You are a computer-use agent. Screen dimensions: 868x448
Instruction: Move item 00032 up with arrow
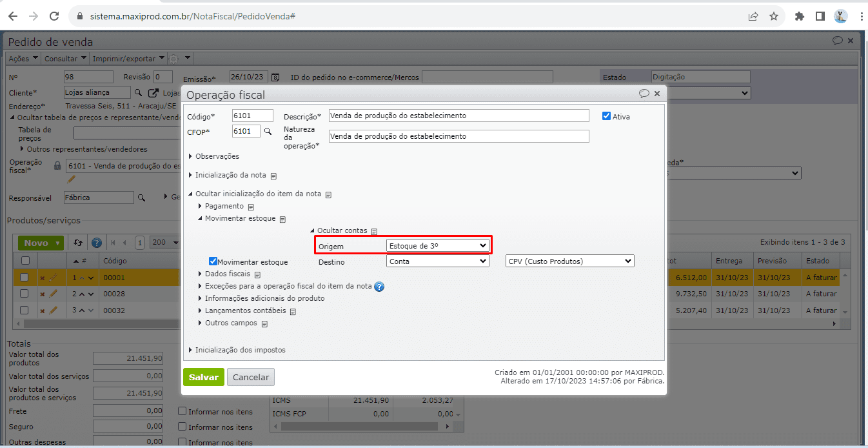83,311
